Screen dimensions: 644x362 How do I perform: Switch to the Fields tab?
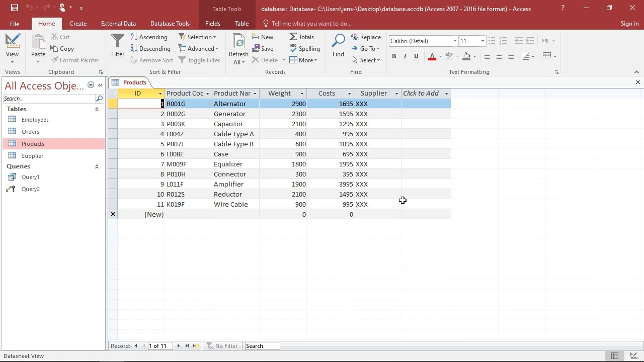point(213,23)
